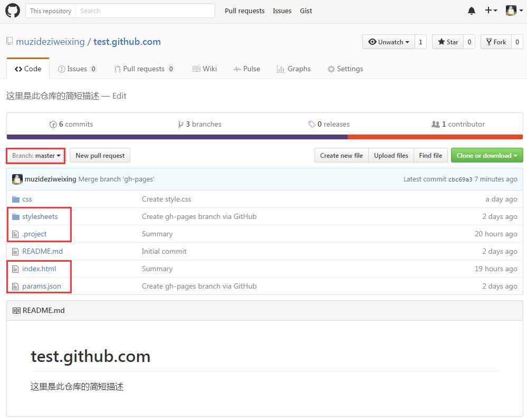View the 6 commits
The image size is (527, 420).
pos(71,124)
